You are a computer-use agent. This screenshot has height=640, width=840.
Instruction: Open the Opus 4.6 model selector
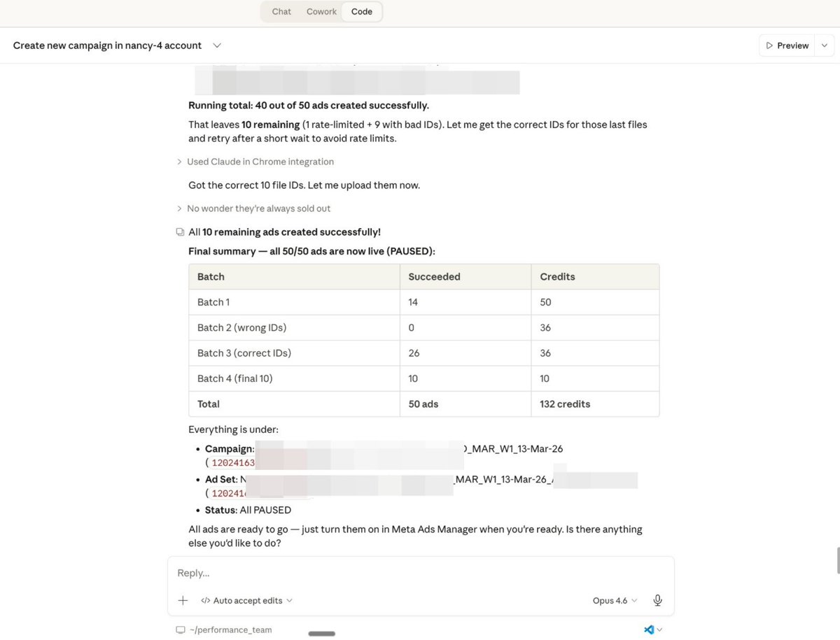click(615, 600)
